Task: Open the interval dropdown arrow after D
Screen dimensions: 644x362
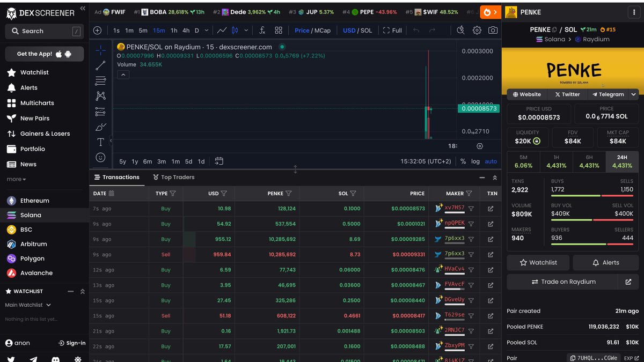Action: click(207, 31)
